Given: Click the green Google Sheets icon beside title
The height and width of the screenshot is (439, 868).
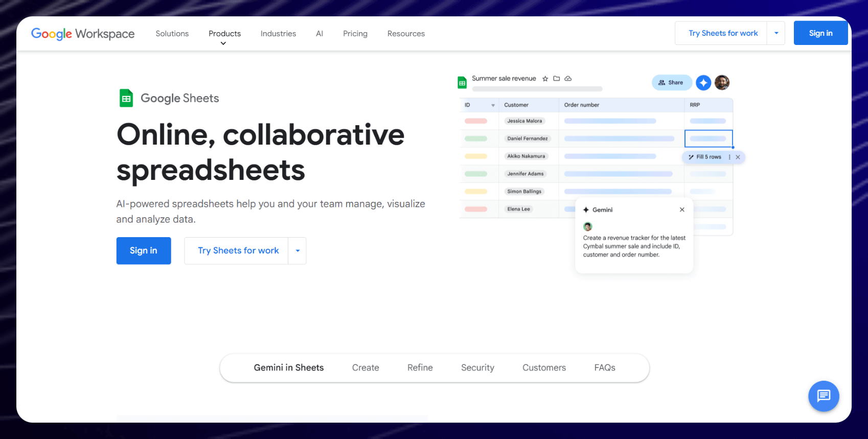Looking at the screenshot, I should tap(126, 98).
